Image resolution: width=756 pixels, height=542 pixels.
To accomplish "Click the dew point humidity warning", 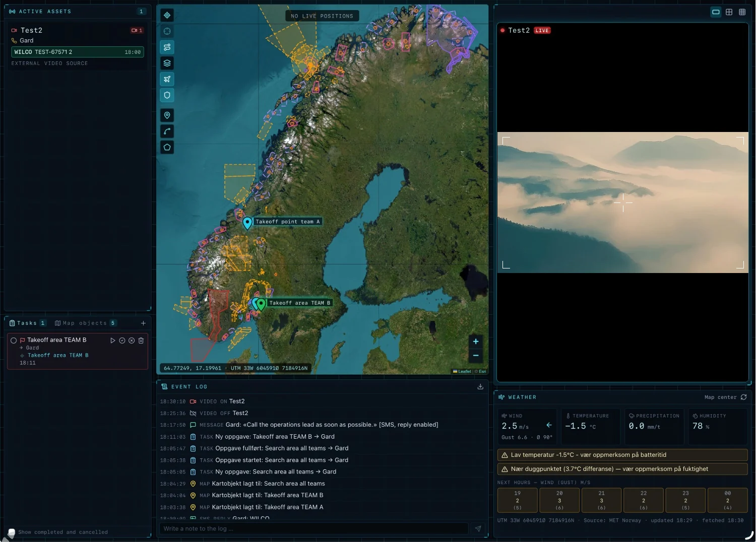I will (x=622, y=469).
